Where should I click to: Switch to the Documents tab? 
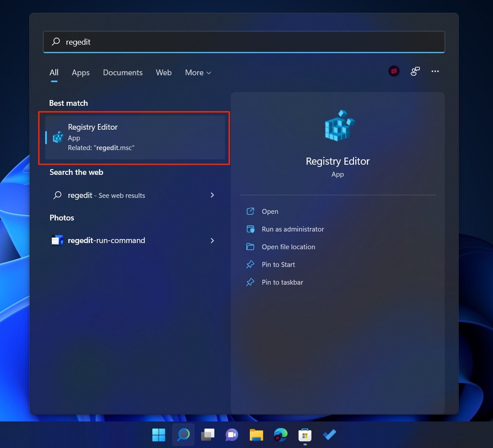click(x=123, y=73)
